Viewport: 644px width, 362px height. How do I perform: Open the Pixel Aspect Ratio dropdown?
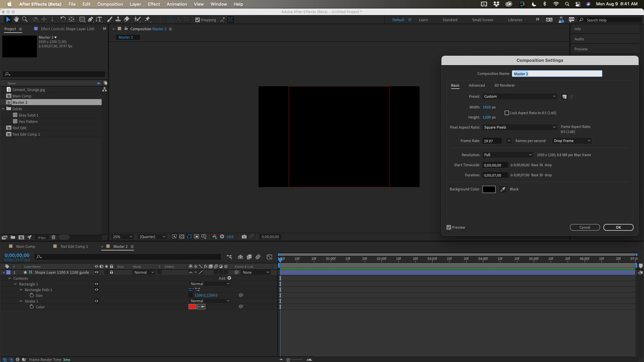[x=520, y=128]
